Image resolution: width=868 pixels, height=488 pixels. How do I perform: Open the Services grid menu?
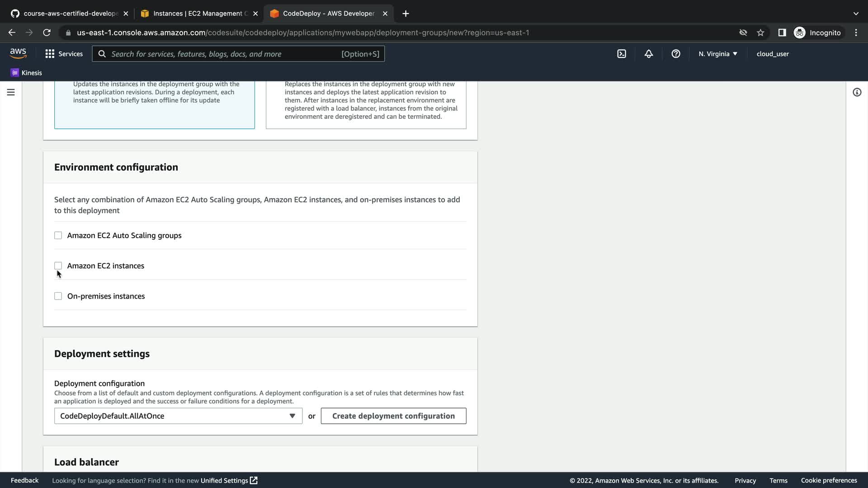click(64, 54)
